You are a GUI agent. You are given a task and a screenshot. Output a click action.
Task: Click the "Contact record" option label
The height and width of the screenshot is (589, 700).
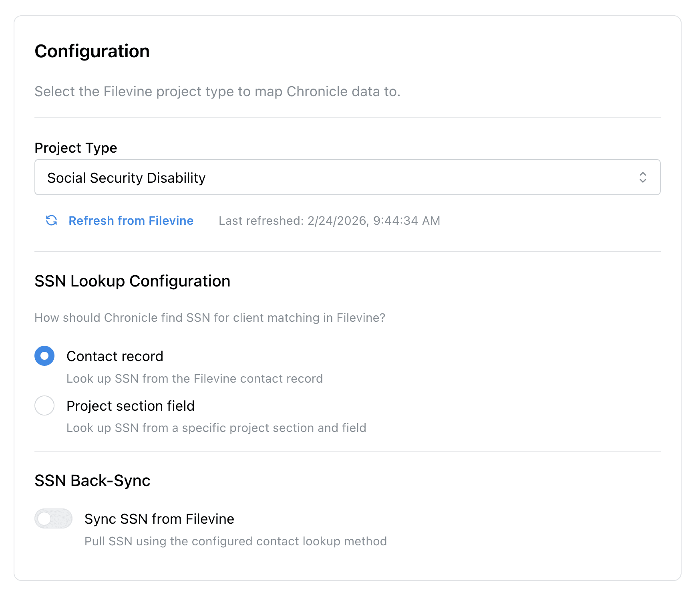pos(115,356)
